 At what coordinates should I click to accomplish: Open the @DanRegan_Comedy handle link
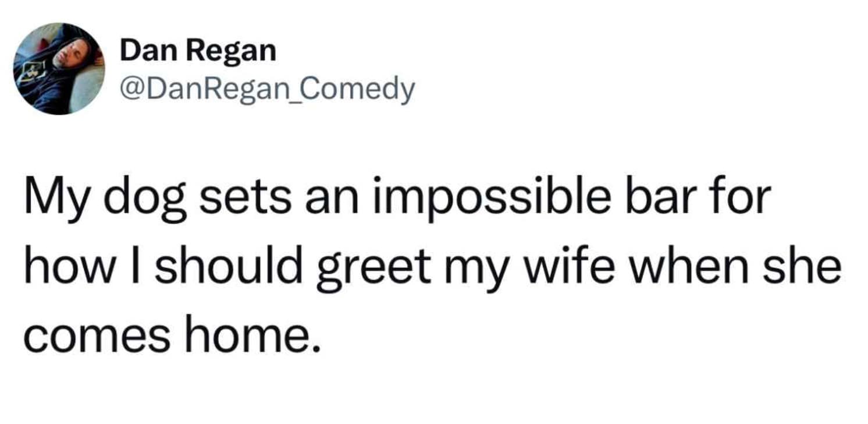[x=266, y=89]
